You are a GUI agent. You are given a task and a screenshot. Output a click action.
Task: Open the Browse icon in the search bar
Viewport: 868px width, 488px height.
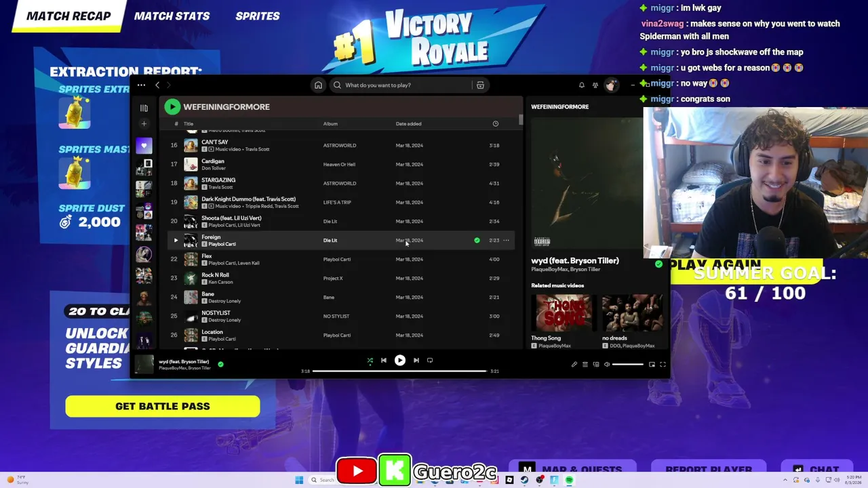480,85
